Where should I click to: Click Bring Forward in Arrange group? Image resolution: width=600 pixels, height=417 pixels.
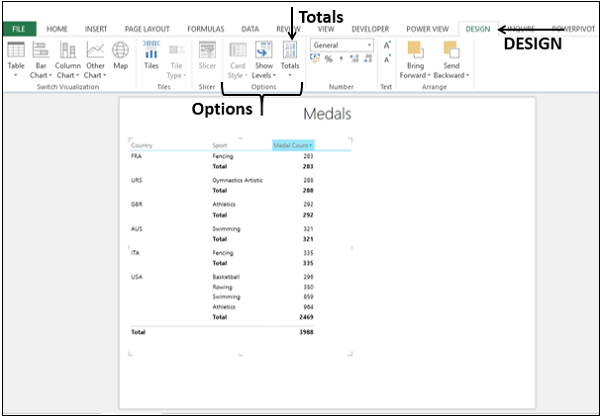point(415,58)
